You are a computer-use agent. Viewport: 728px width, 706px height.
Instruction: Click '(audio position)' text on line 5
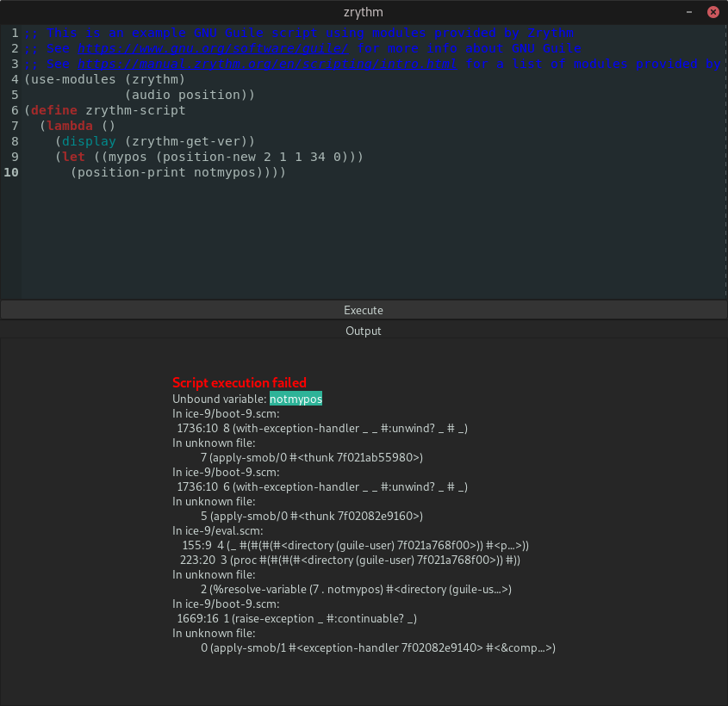[x=190, y=95]
